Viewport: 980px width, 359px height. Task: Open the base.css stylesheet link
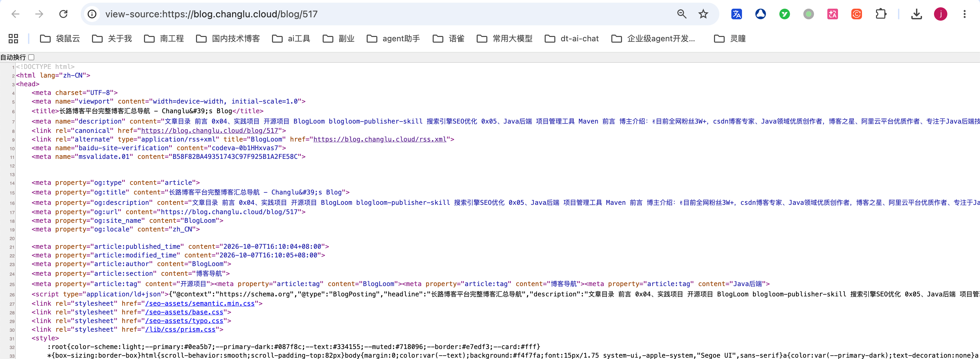184,312
